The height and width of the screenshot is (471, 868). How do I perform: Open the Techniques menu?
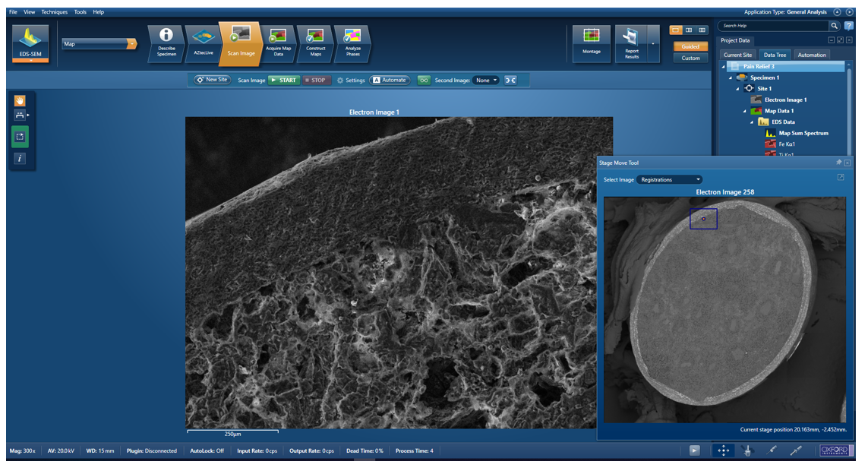pyautogui.click(x=54, y=12)
